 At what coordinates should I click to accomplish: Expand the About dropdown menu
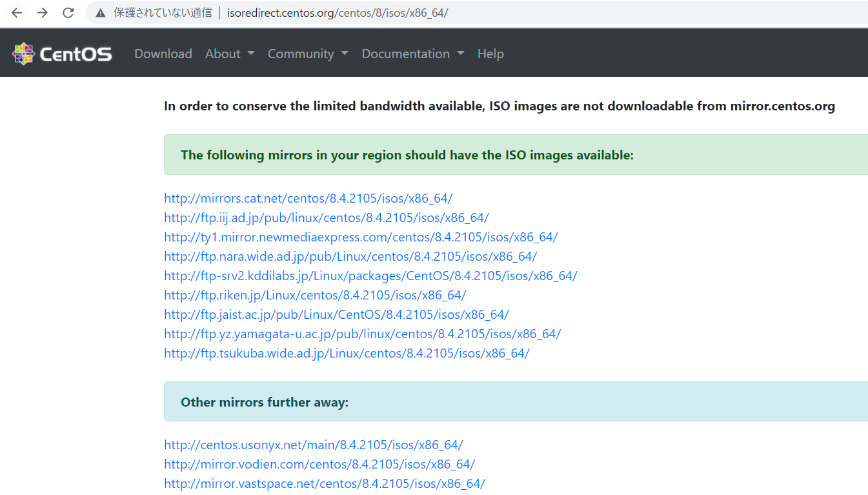(230, 54)
